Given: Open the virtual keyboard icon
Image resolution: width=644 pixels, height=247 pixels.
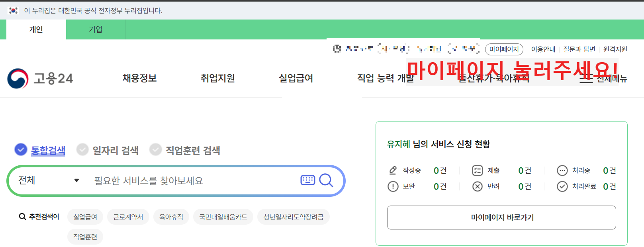Looking at the screenshot, I should tap(308, 180).
